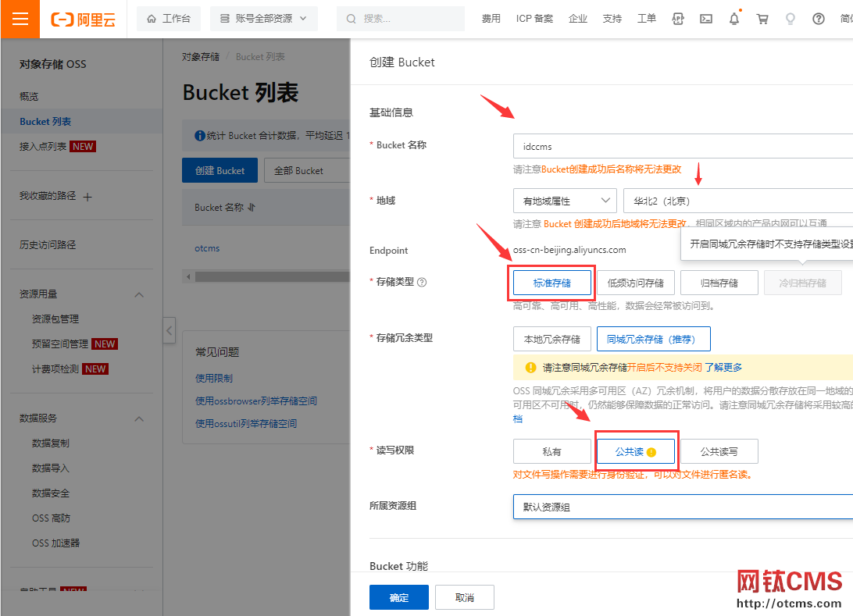Screen dimensions: 853x616
Task: Open the help question-mark icon
Action: [x=818, y=18]
